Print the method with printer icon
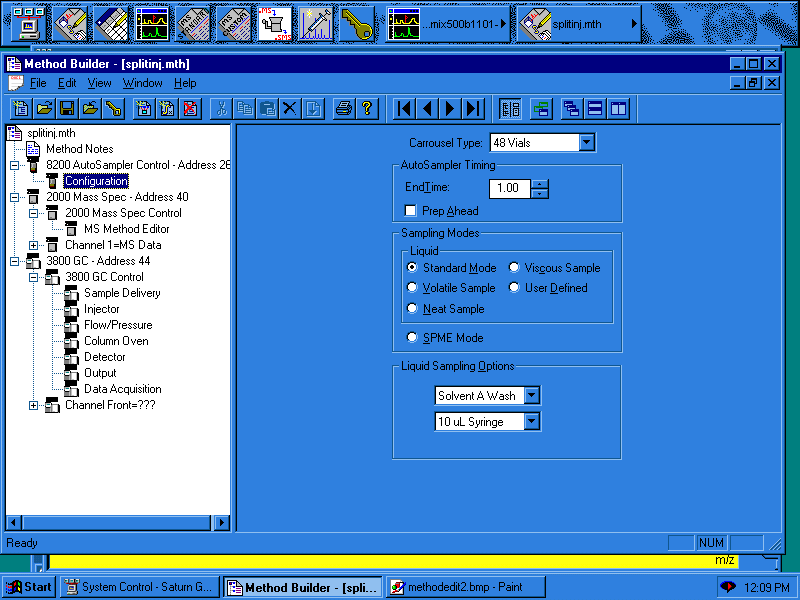800x600 pixels. (344, 109)
